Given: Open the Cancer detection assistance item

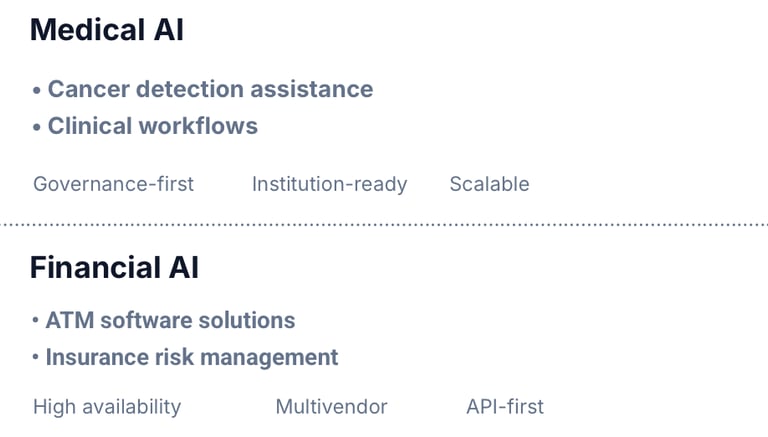Looking at the screenshot, I should 210,89.
